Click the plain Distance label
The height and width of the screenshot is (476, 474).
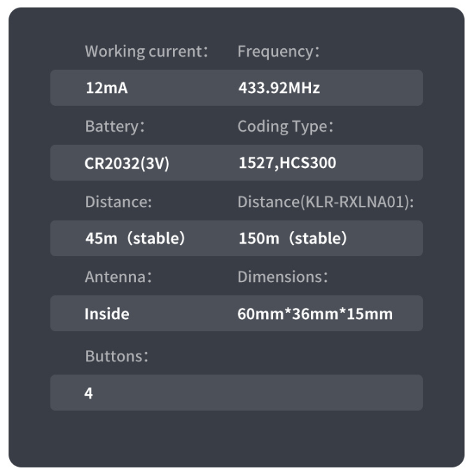[118, 202]
